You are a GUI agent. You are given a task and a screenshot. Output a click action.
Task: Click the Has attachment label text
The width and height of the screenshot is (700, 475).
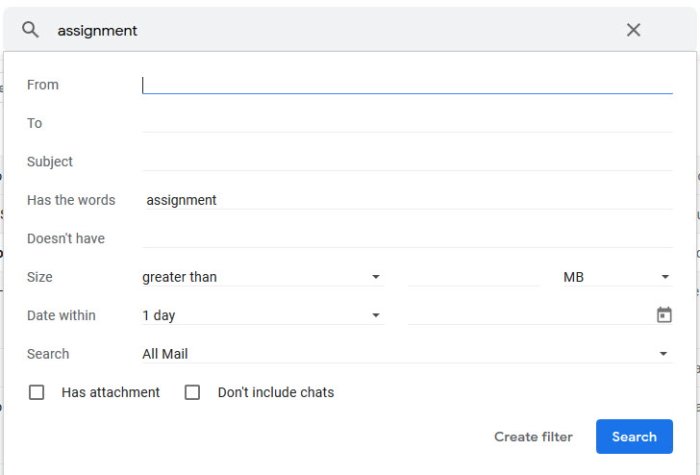pos(110,392)
